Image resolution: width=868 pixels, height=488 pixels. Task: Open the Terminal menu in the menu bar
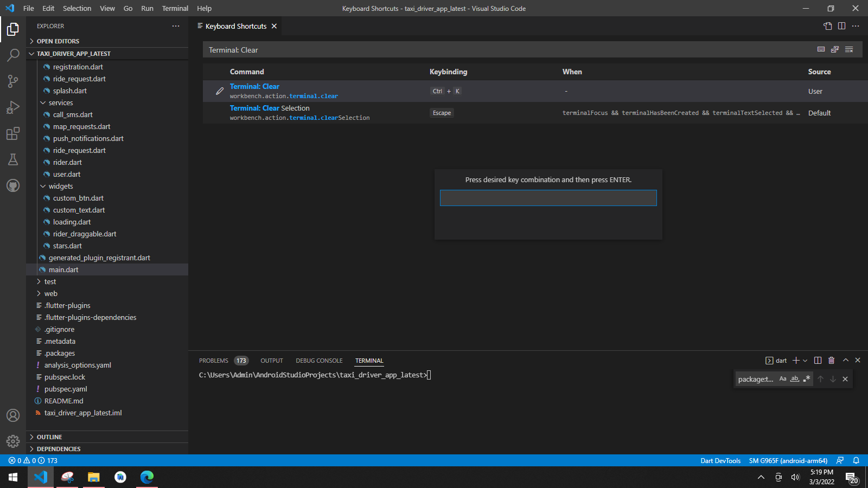tap(175, 8)
